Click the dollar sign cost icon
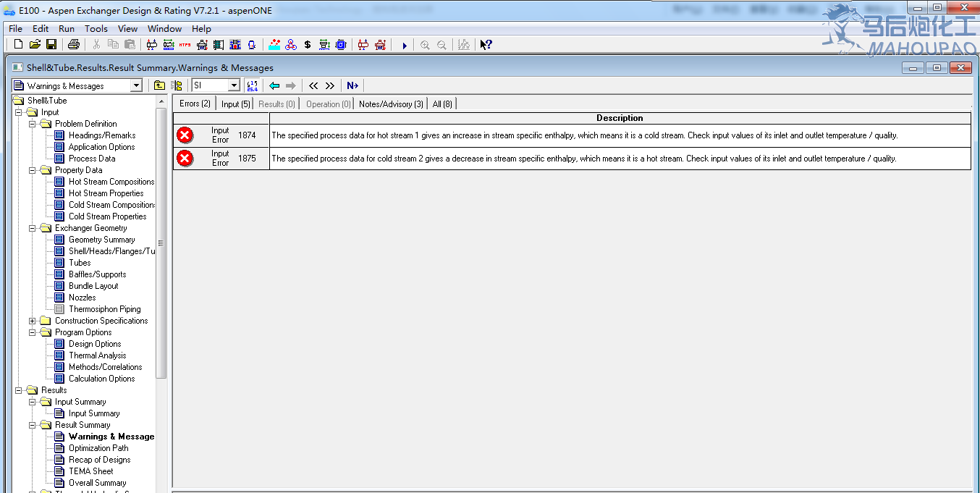The width and height of the screenshot is (980, 493). [x=308, y=44]
